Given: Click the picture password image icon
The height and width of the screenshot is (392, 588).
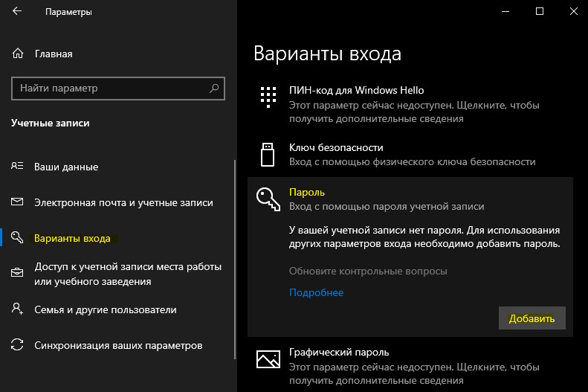Looking at the screenshot, I should point(268,359).
